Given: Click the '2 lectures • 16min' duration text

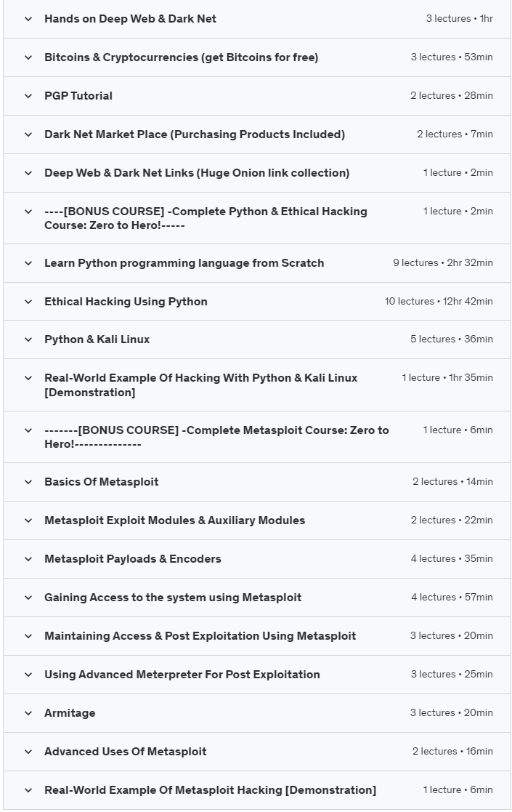Looking at the screenshot, I should click(453, 752).
